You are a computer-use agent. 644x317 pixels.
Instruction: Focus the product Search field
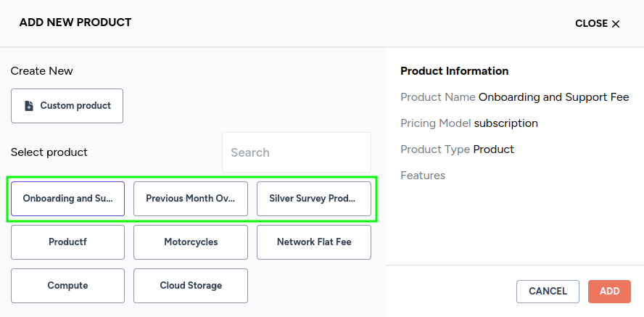pyautogui.click(x=296, y=152)
